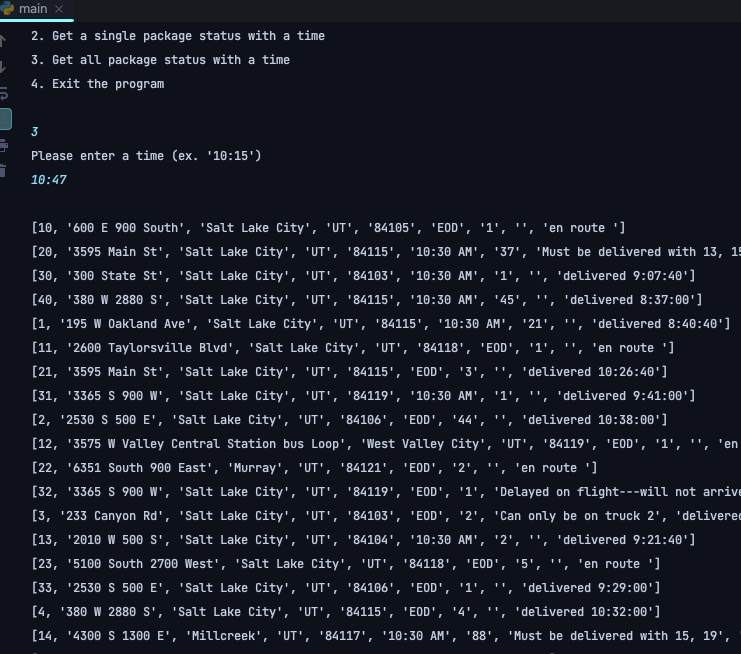This screenshot has width=741, height=654.
Task: Click the Python logo on the main tab
Action: [x=7, y=9]
